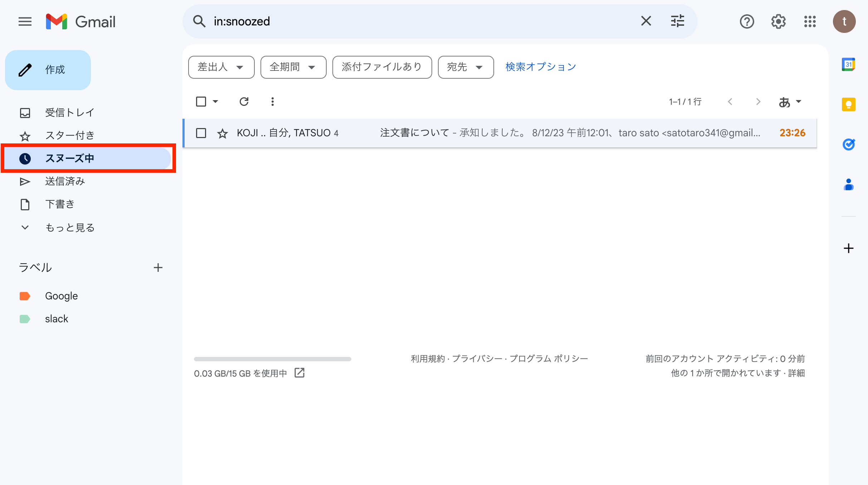The image size is (868, 485).
Task: Click the Gmail logo
Action: 81,21
